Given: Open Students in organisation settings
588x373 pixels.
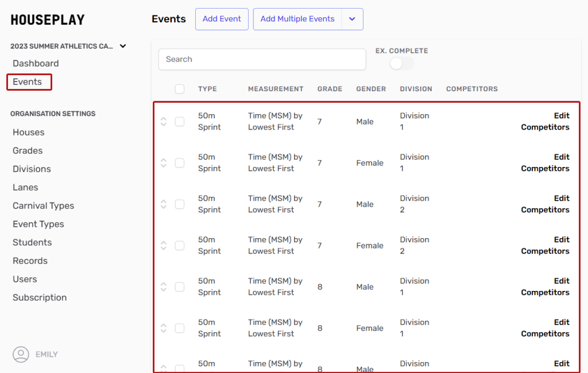Looking at the screenshot, I should [x=32, y=242].
